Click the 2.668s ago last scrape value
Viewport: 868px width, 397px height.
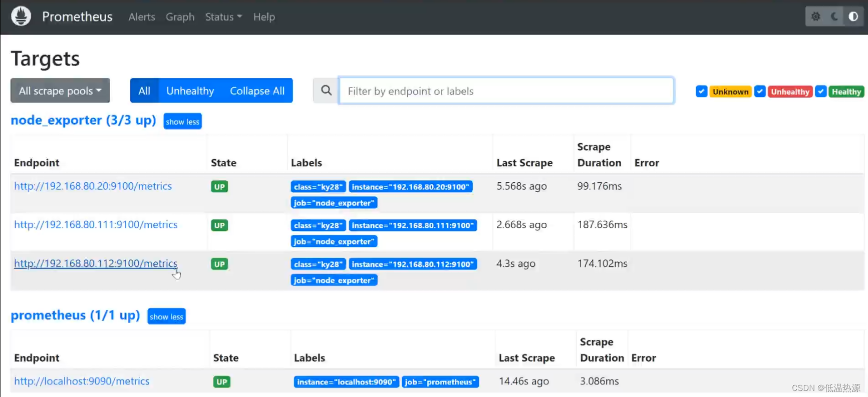click(521, 225)
